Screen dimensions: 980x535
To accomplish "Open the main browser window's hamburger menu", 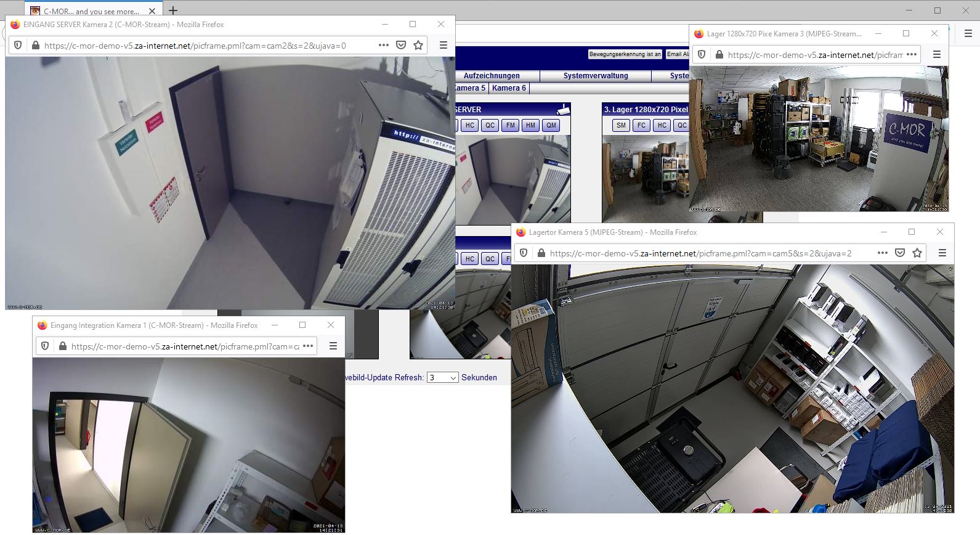I will (x=968, y=33).
